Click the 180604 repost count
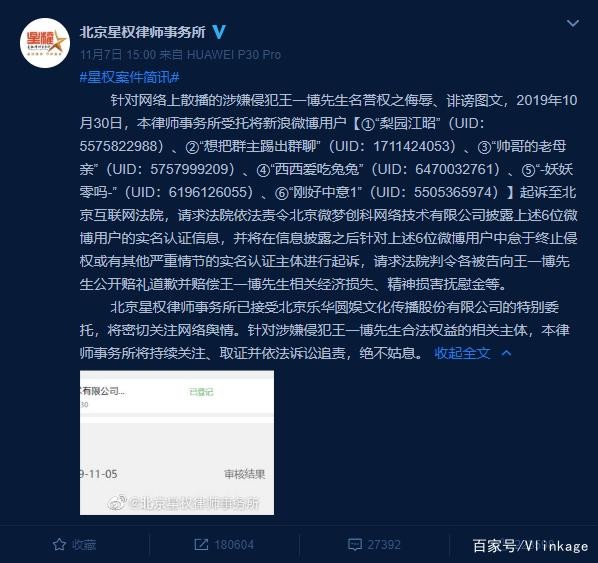Screen dimensions: 598x563 coord(234,545)
